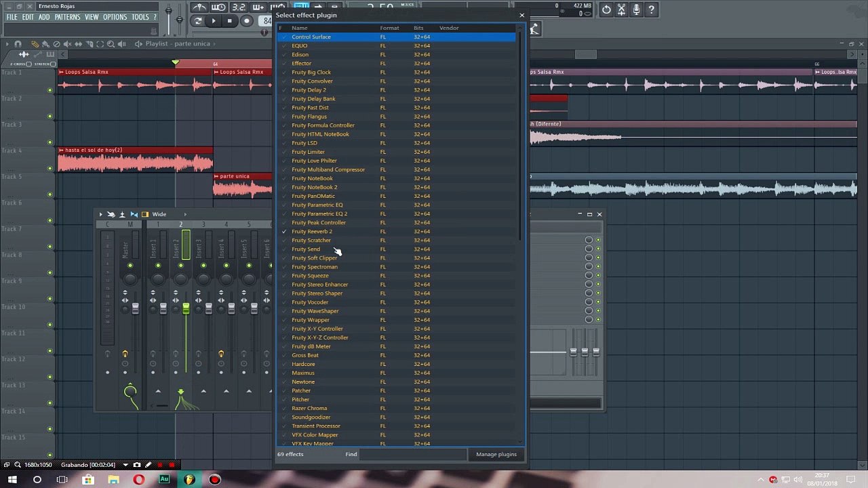The image size is (868, 488).
Task: Select Maximus in the effect list
Action: point(397,373)
